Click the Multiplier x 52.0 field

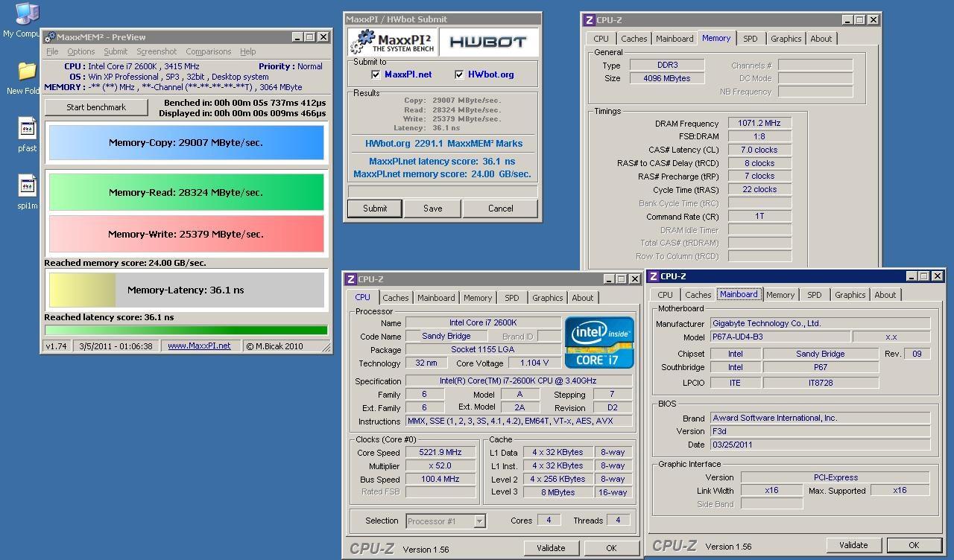(440, 465)
